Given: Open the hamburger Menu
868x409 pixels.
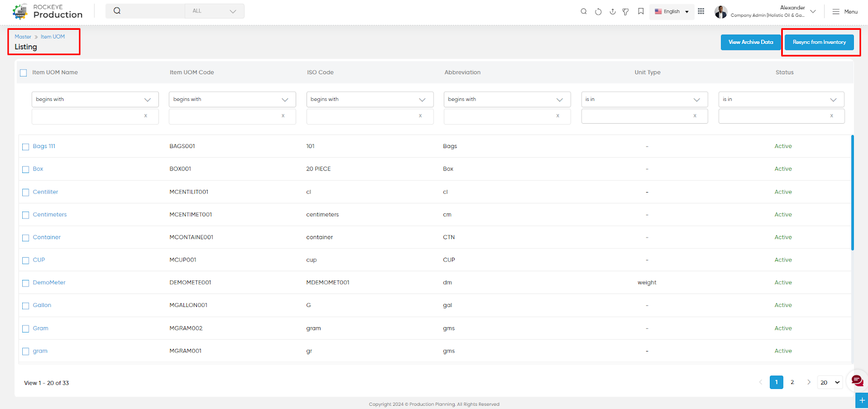Looking at the screenshot, I should [x=845, y=11].
